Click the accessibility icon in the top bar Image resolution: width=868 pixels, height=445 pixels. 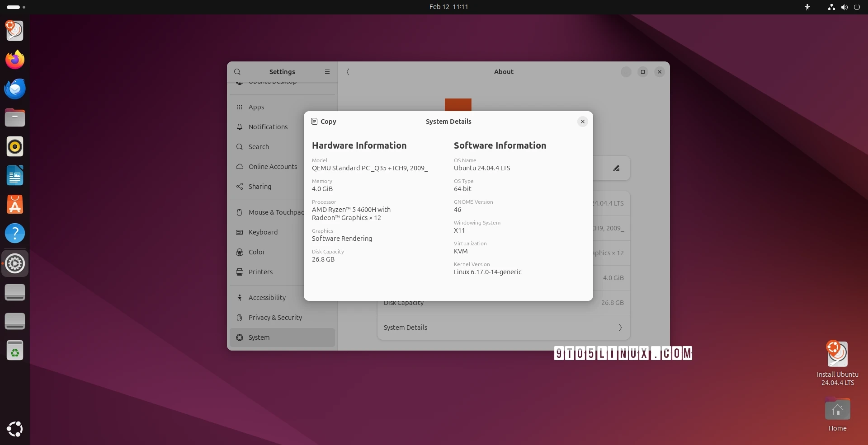807,7
